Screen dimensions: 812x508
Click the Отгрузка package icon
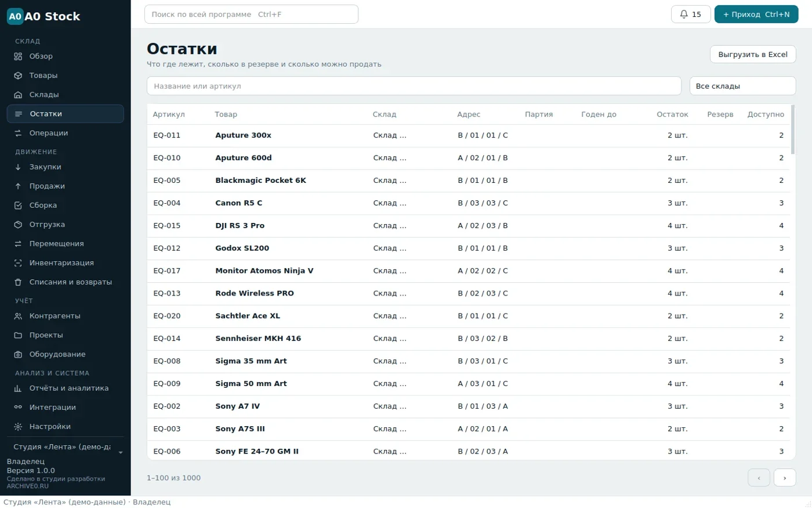pos(18,225)
